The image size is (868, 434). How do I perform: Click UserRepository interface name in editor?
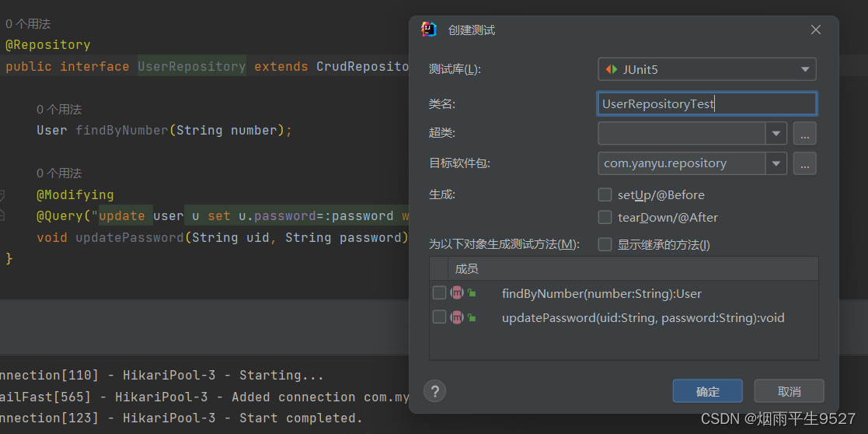191,67
